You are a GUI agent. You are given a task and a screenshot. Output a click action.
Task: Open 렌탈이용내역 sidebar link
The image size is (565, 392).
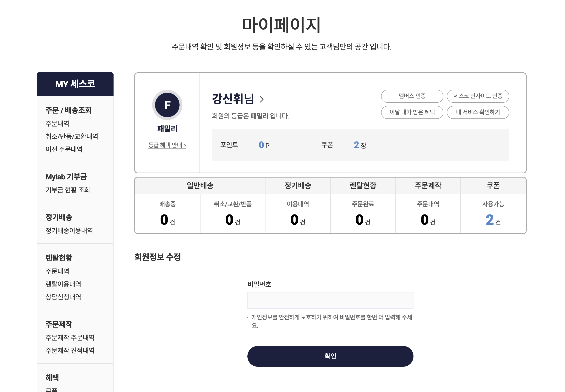click(63, 284)
